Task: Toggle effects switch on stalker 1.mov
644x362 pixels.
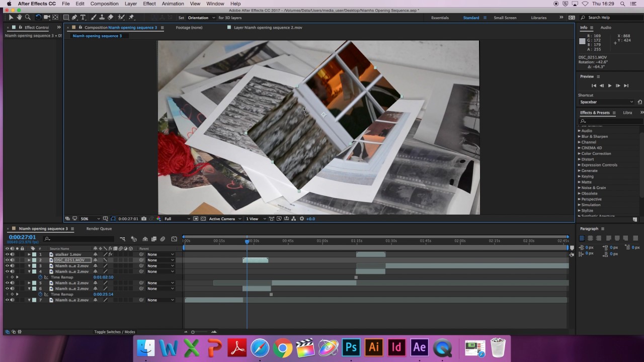Action: 110,254
